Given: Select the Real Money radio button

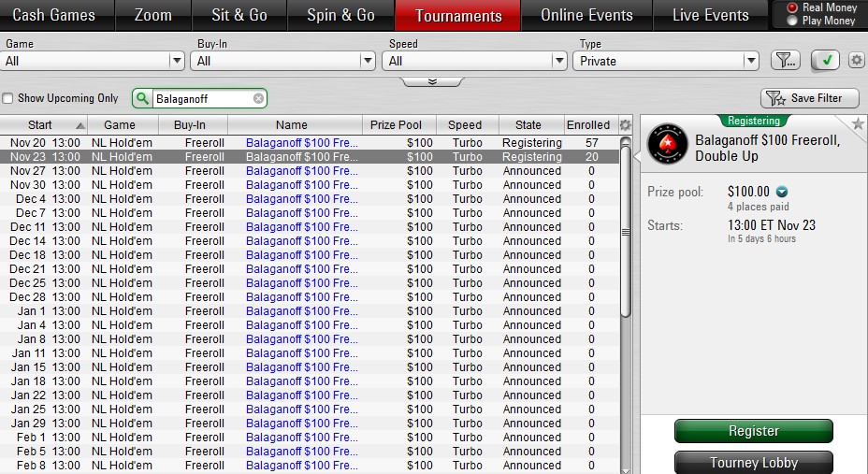Looking at the screenshot, I should [793, 7].
